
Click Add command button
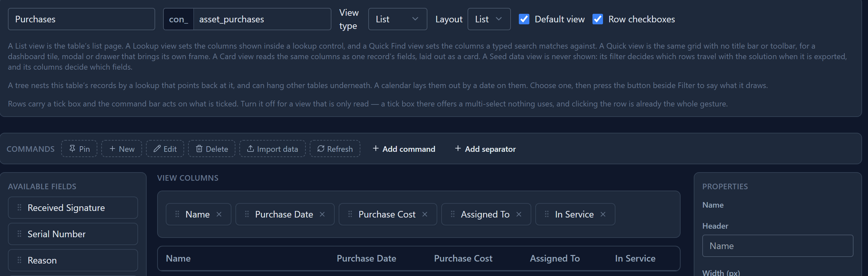(x=404, y=149)
